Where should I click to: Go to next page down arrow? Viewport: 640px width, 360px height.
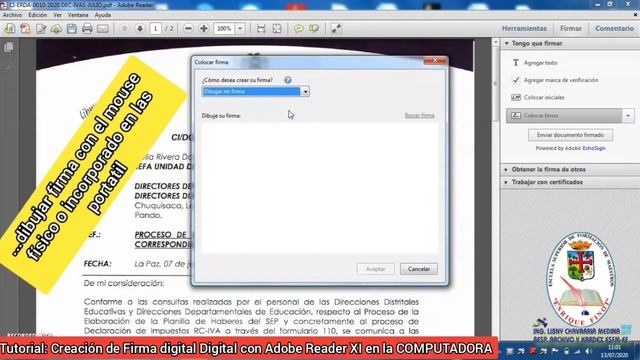pyautogui.click(x=140, y=29)
